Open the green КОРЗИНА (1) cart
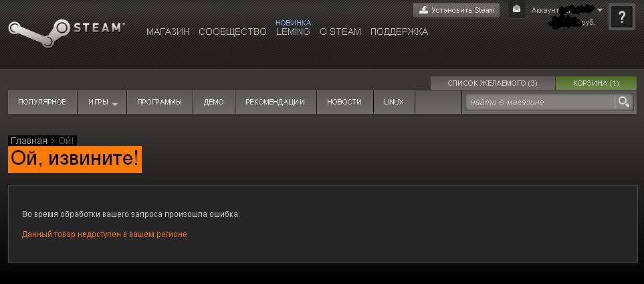The width and height of the screenshot is (644, 284). coord(596,83)
